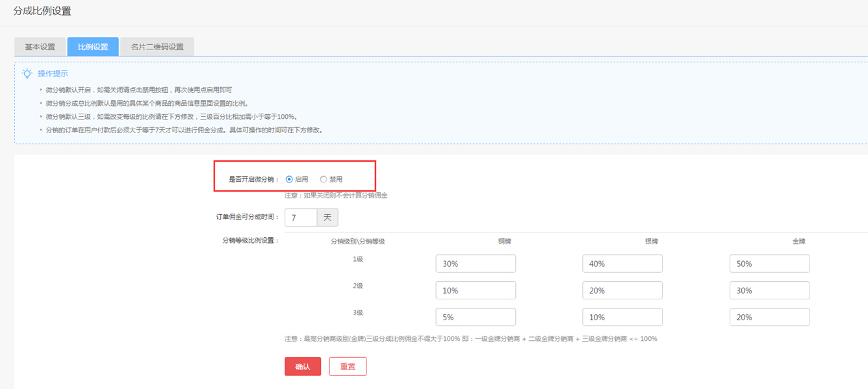Click the 是否开启微分销 label
The height and width of the screenshot is (389, 868).
254,179
